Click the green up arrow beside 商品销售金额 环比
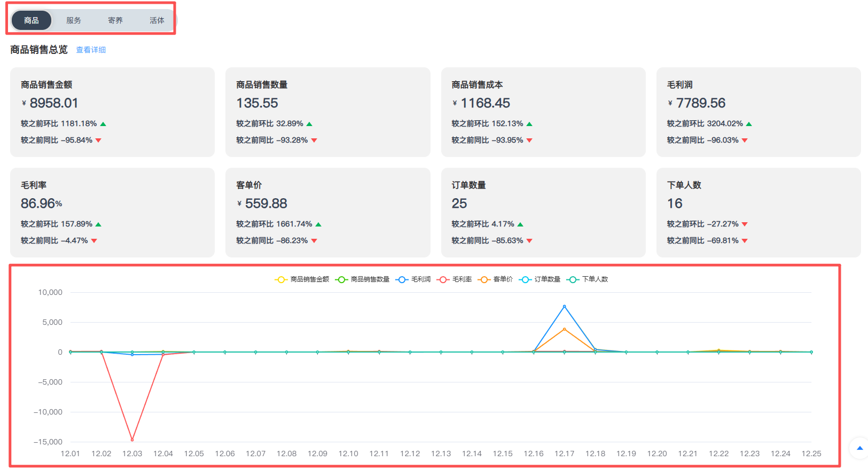Image resolution: width=868 pixels, height=469 pixels. [x=103, y=124]
